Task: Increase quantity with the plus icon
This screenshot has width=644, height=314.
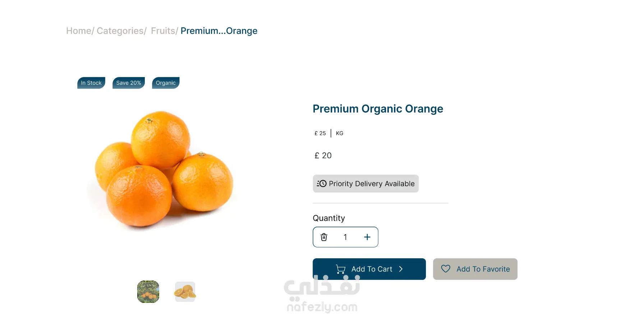Action: point(367,237)
